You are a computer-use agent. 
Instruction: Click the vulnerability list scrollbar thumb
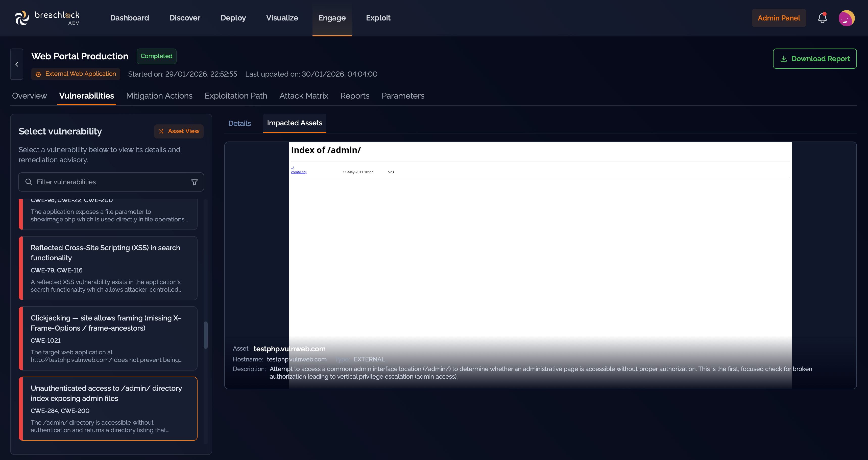click(x=206, y=335)
